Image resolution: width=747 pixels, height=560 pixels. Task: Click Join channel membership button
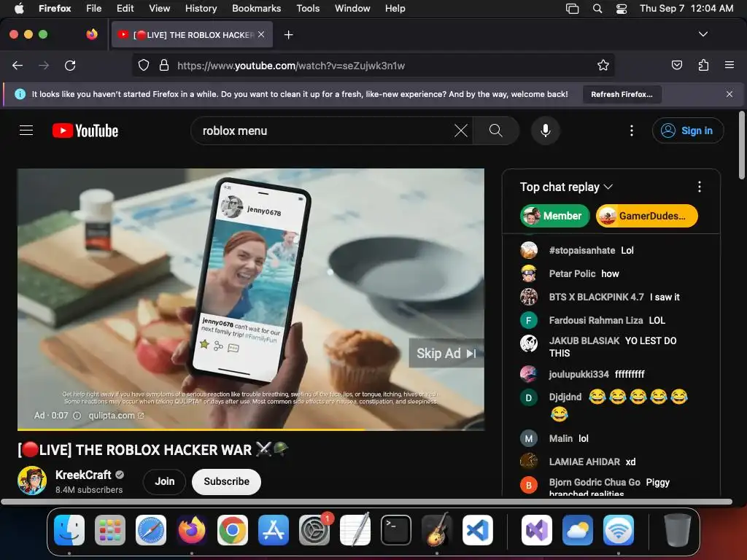164,481
